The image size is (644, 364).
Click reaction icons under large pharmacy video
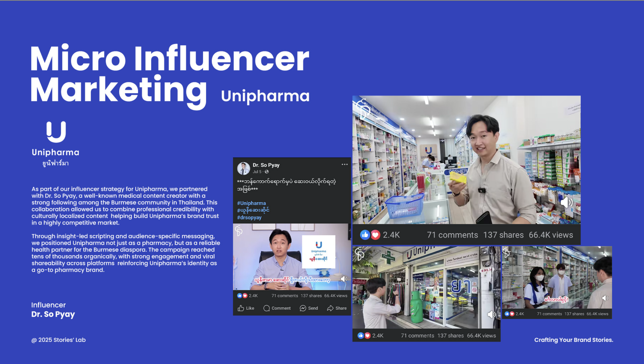[370, 235]
